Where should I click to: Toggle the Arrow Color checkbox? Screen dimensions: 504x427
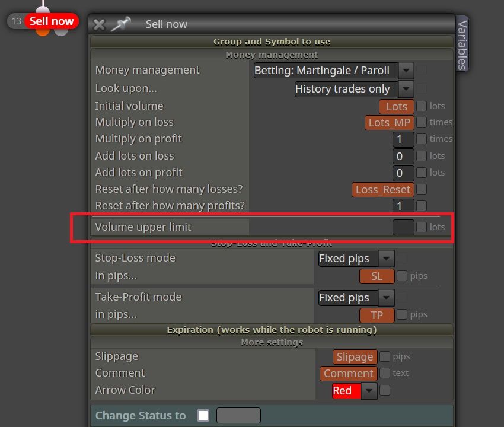384,391
